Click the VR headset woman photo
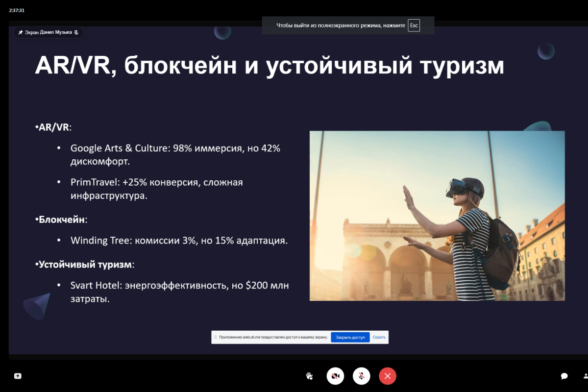 click(x=437, y=216)
